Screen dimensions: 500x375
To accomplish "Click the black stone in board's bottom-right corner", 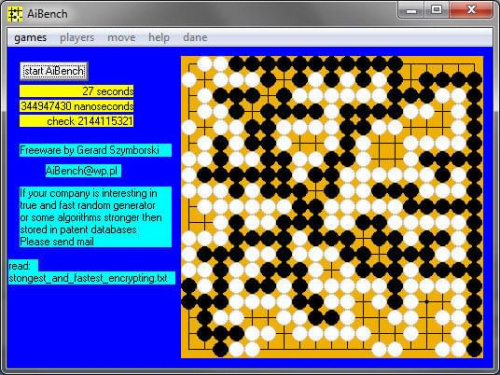I will (x=474, y=349).
